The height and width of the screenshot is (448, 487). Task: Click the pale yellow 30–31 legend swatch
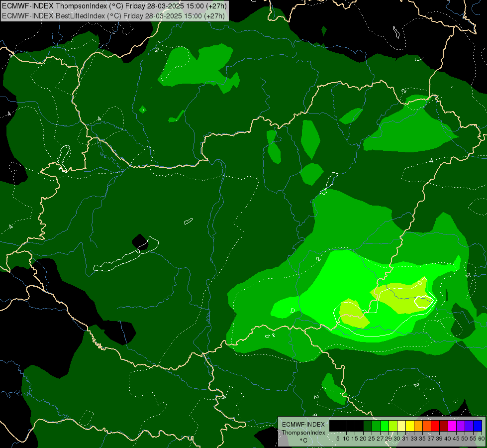point(401,426)
